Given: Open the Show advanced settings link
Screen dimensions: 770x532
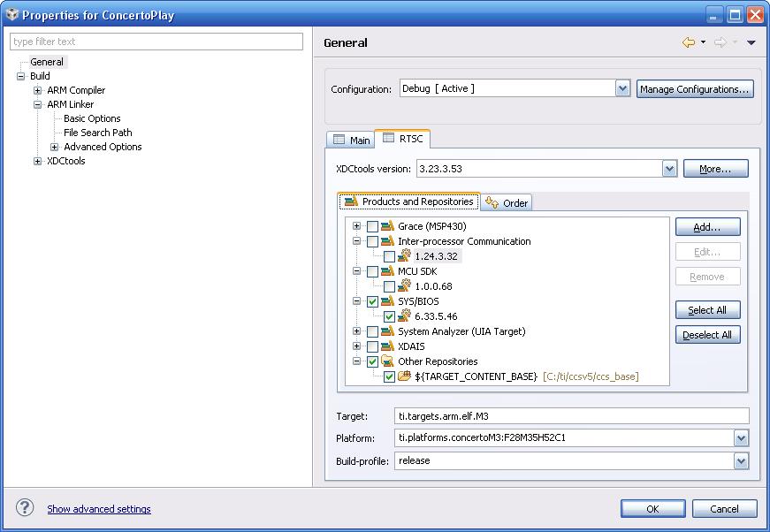Looking at the screenshot, I should click(x=99, y=509).
